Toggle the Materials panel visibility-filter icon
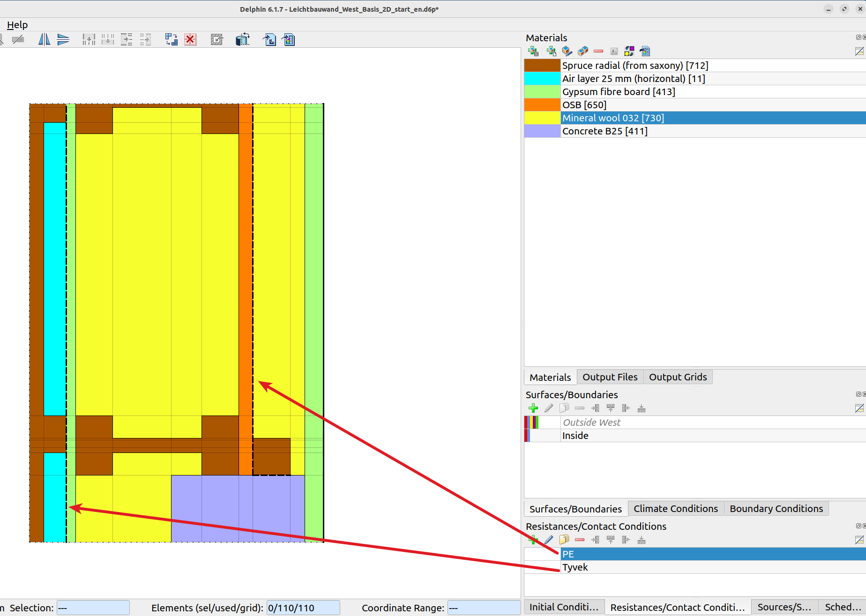866x616 pixels. click(859, 51)
